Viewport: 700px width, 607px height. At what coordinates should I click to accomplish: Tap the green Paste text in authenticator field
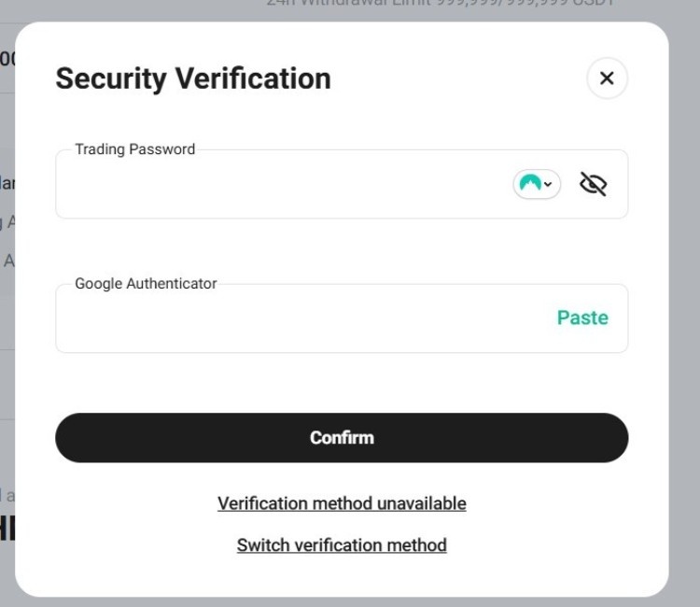coord(582,318)
